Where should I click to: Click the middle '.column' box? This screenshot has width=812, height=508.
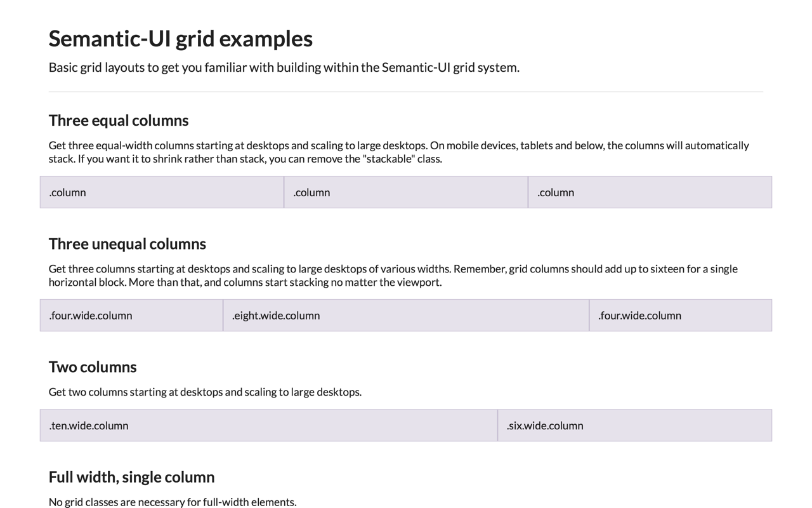click(x=406, y=192)
